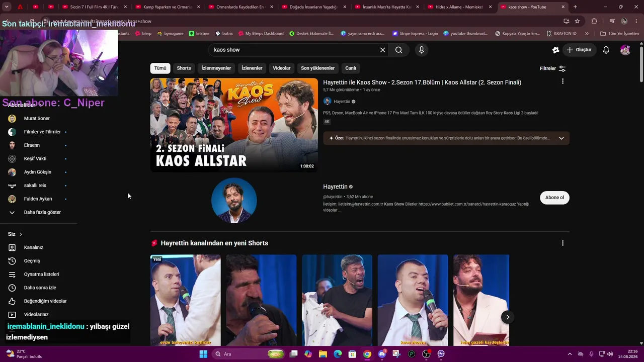
Task: Open a new Chrome tab
Action: [x=575, y=7]
